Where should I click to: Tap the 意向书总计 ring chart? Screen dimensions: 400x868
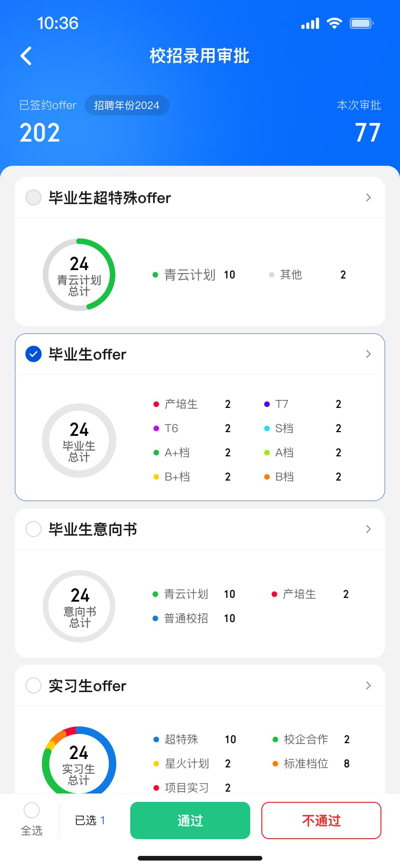pyautogui.click(x=79, y=606)
